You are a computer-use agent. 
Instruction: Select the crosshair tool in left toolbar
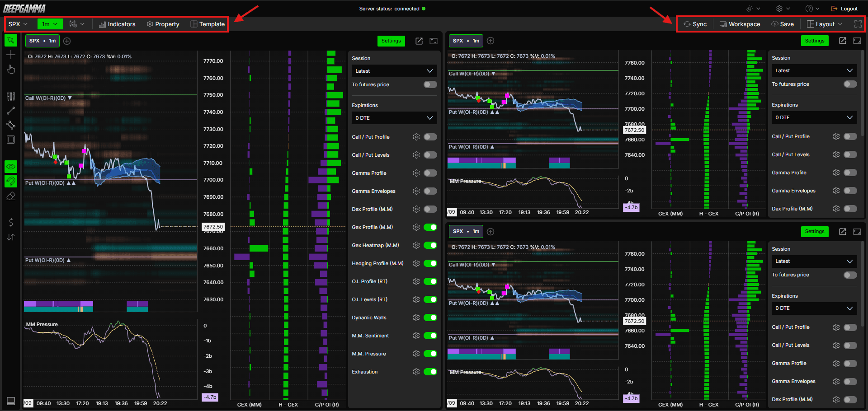click(11, 55)
